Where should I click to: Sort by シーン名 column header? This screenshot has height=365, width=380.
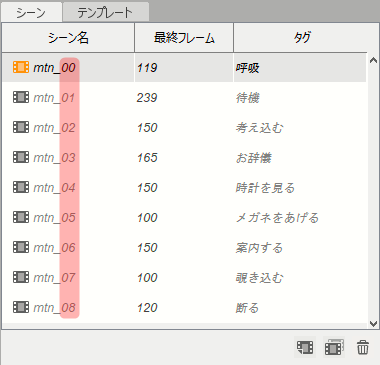click(x=68, y=37)
